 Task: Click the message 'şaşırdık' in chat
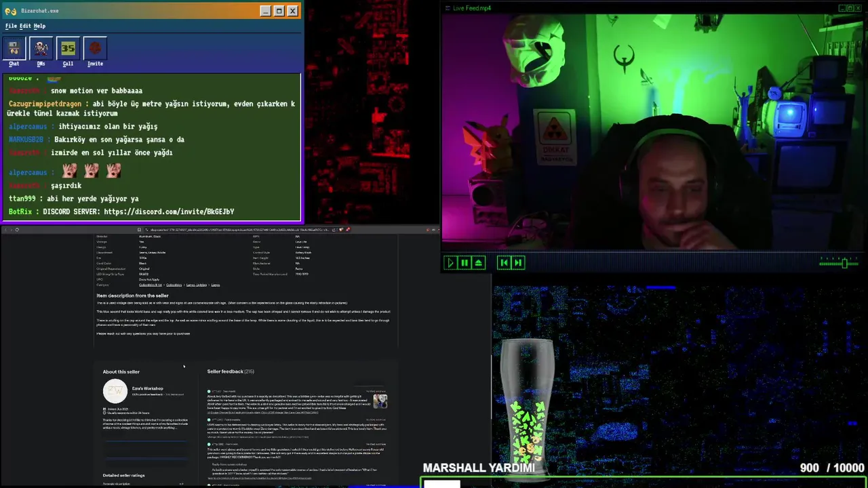(66, 185)
